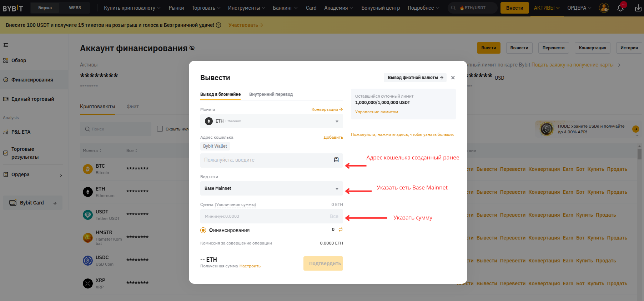Screen dimensions: 644x301
Task: Expand the Buy Crypto menu
Action: [132, 8]
